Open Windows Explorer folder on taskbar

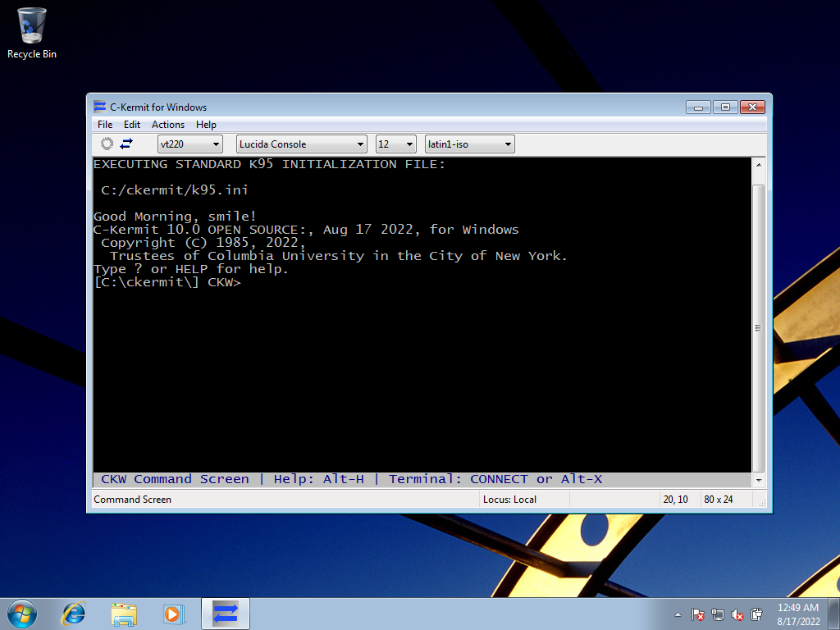pos(124,614)
